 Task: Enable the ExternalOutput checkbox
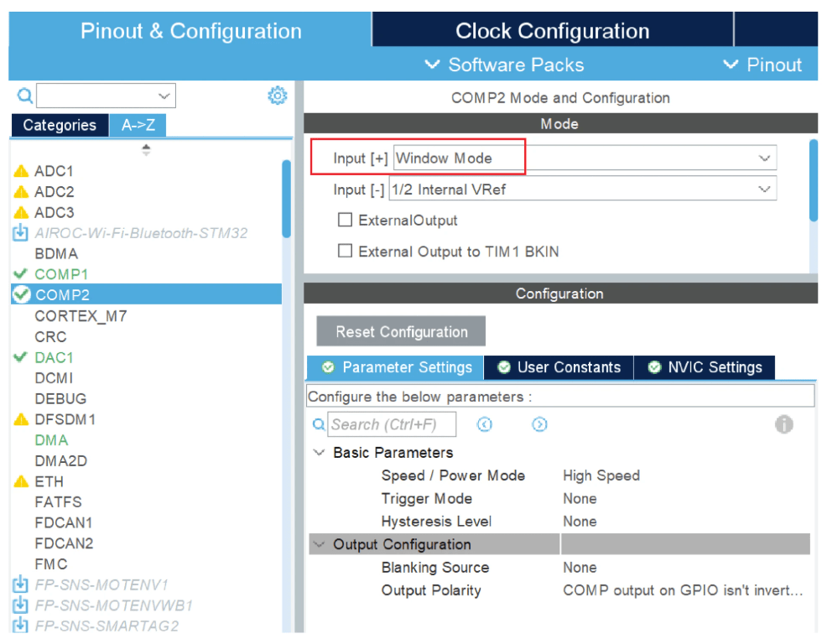[x=345, y=221]
